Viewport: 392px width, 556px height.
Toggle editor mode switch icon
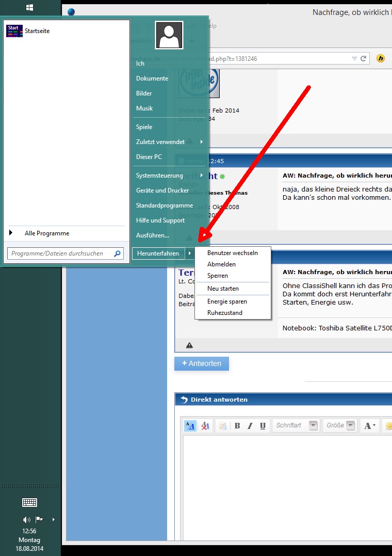click(x=190, y=425)
